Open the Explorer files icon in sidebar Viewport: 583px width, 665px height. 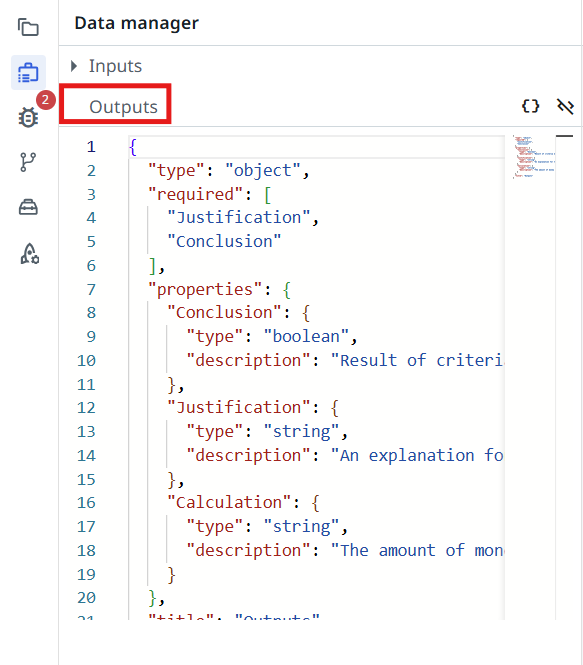28,27
